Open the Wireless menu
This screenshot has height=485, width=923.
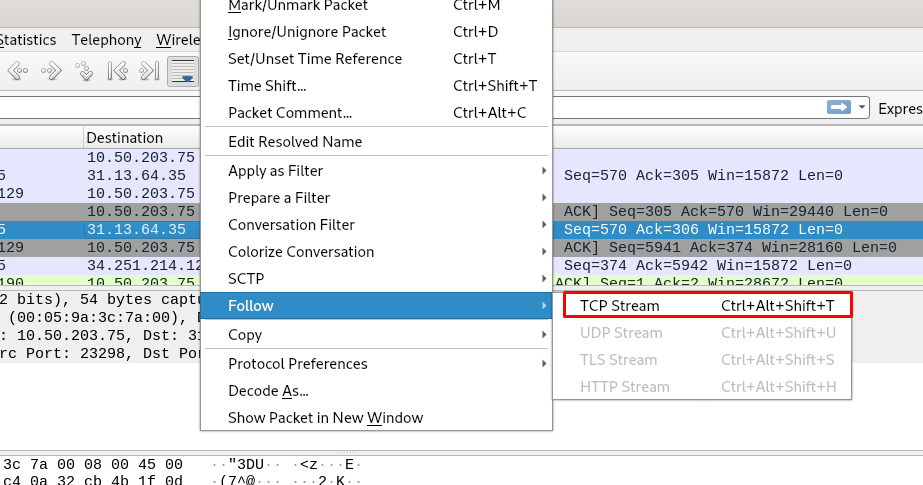[x=178, y=40]
